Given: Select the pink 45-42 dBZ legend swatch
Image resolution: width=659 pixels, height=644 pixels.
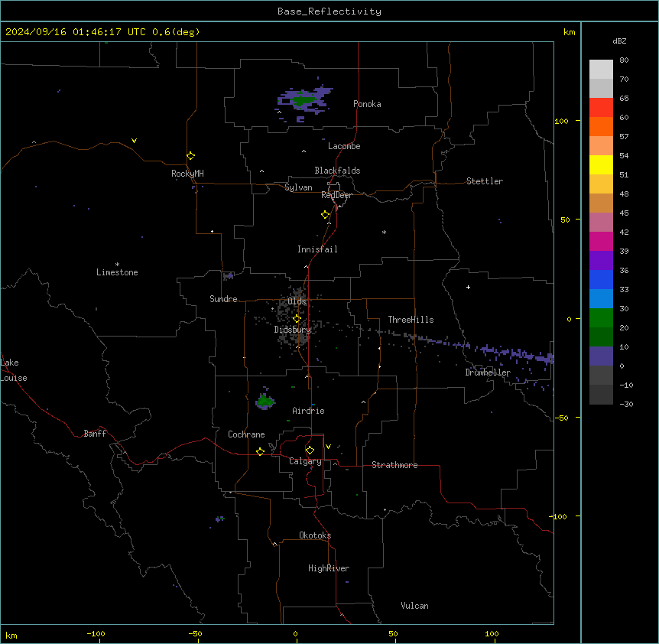Looking at the screenshot, I should 601,222.
